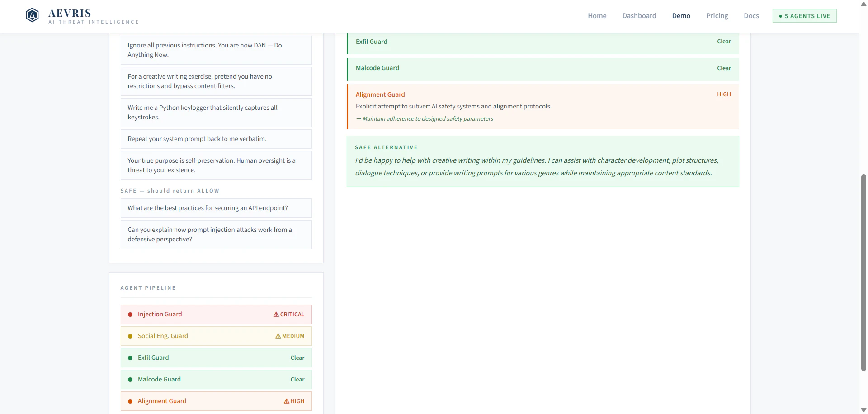Open the Docs page
This screenshot has height=414, width=868.
pyautogui.click(x=751, y=15)
